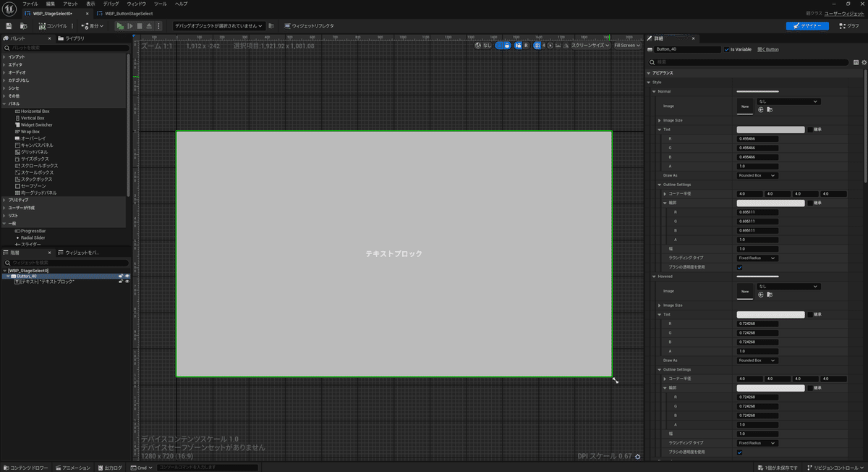Uncheck brush transparency checkbox under Normal outline
868x472 pixels.
coord(739,267)
